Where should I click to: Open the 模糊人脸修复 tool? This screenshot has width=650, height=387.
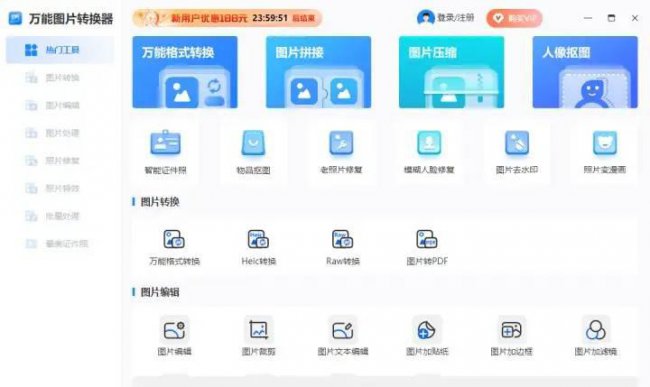(x=429, y=152)
